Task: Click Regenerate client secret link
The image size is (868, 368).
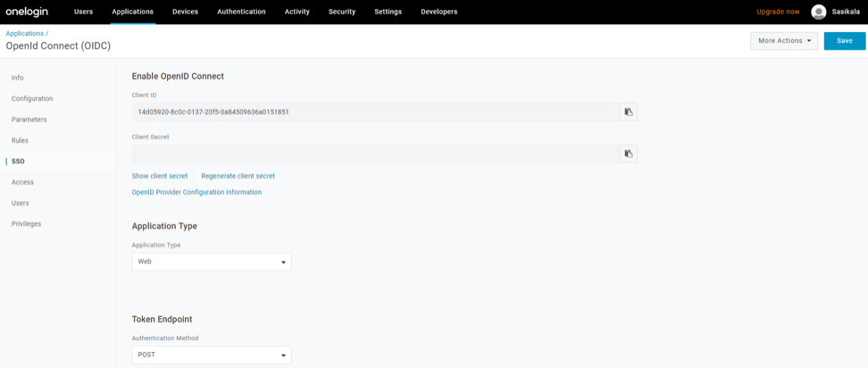Action: coord(238,176)
